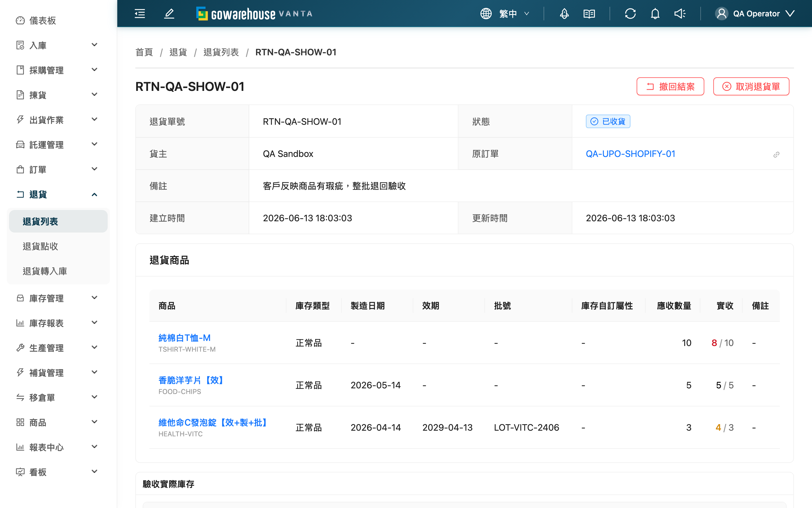Click the 商品 grid icon
812x508 pixels.
click(20, 422)
